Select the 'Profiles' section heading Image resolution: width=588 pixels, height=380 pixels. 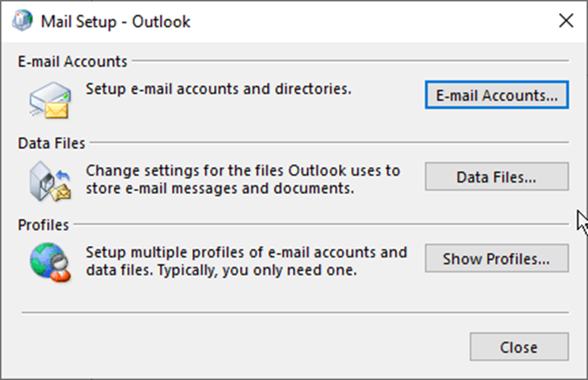coord(43,225)
